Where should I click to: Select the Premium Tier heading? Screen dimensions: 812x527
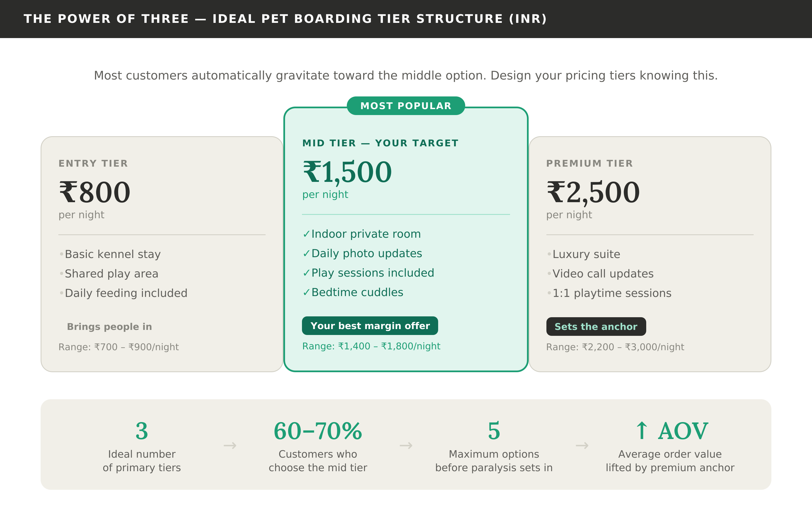click(x=589, y=163)
